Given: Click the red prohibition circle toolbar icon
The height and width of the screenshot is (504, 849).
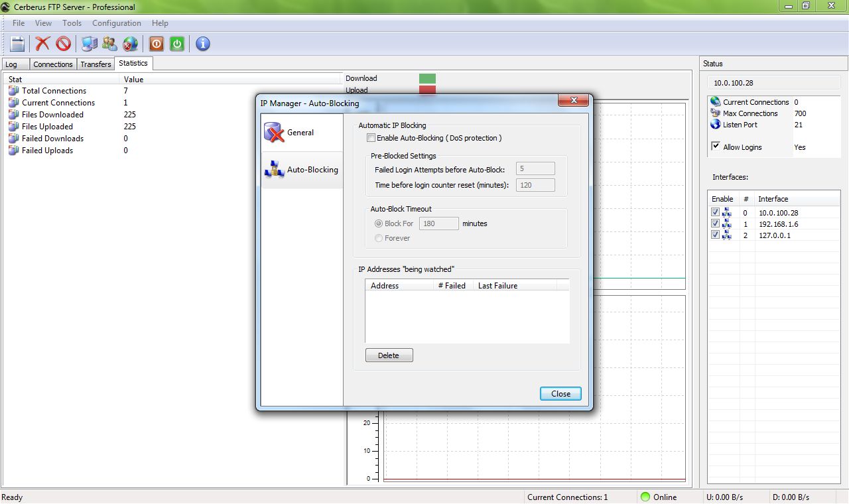Looking at the screenshot, I should pos(63,44).
